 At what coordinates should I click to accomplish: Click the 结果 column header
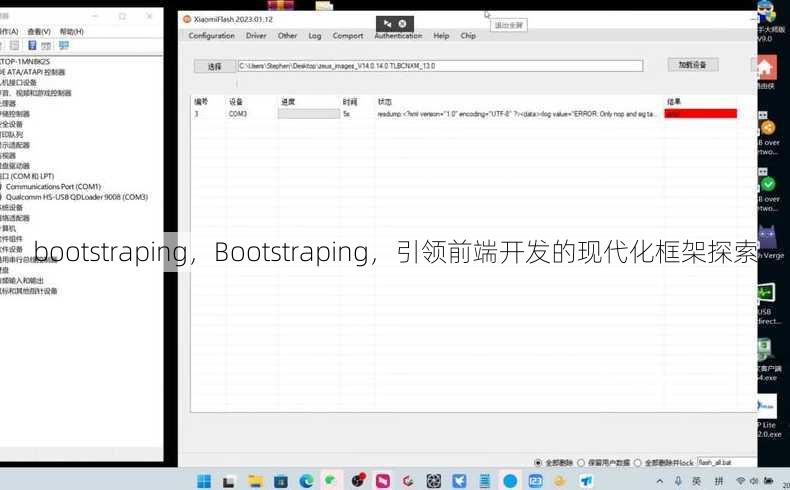674,102
